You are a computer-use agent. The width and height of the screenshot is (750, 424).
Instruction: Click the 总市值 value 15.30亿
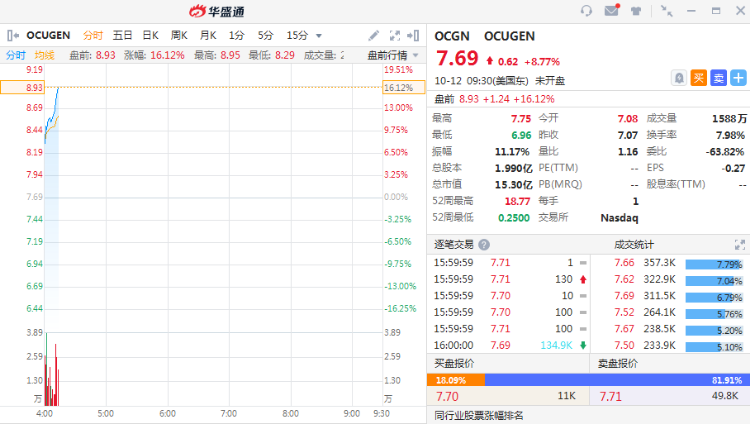click(513, 185)
